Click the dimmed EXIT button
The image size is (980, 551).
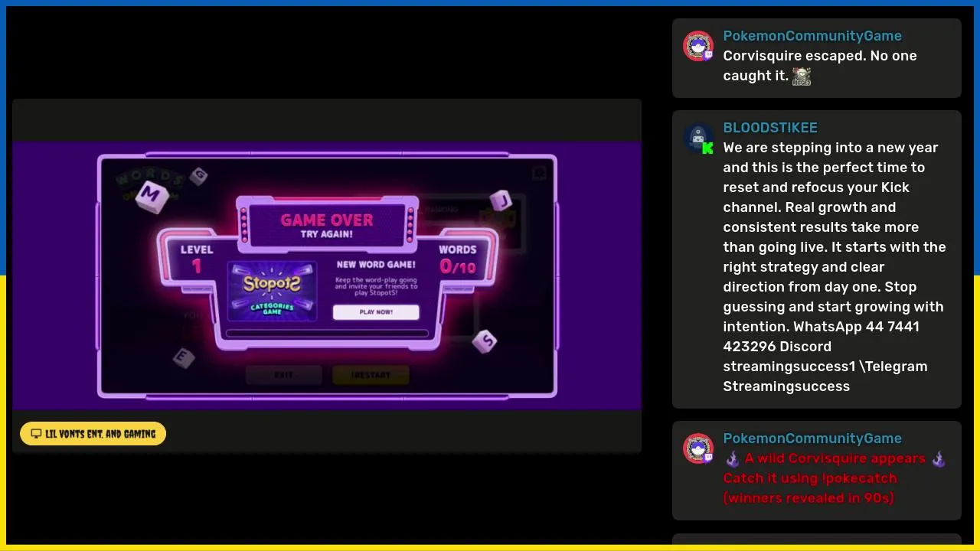284,375
